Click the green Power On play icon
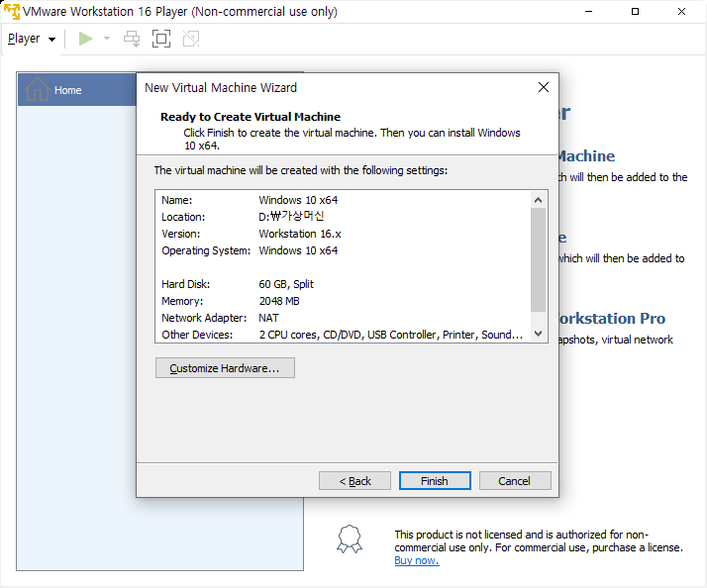Image resolution: width=707 pixels, height=588 pixels. (85, 39)
